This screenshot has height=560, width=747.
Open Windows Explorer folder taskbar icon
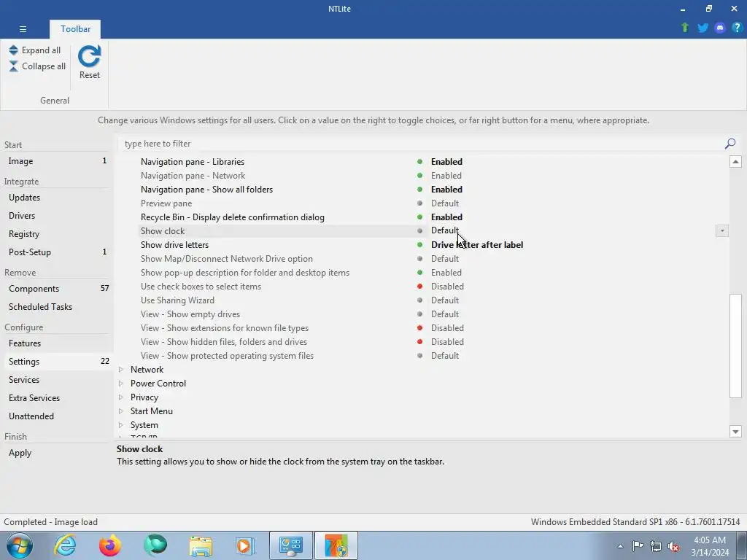pos(201,545)
